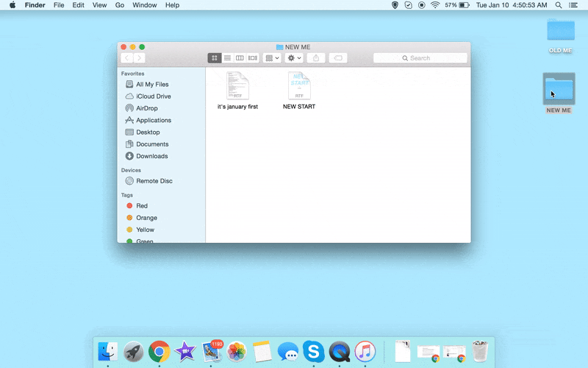Click the Wi-Fi status icon
The image size is (588, 368).
(x=435, y=5)
